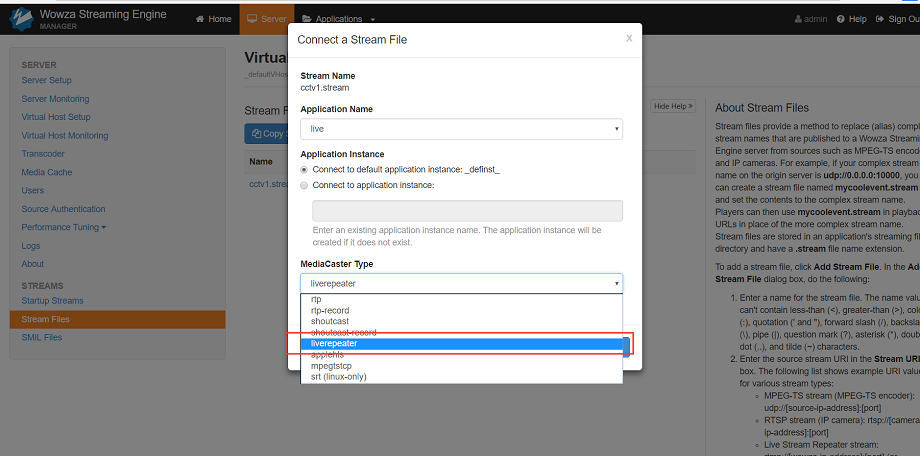920x456 pixels.
Task: Open Media Cache in sidebar
Action: 47,172
